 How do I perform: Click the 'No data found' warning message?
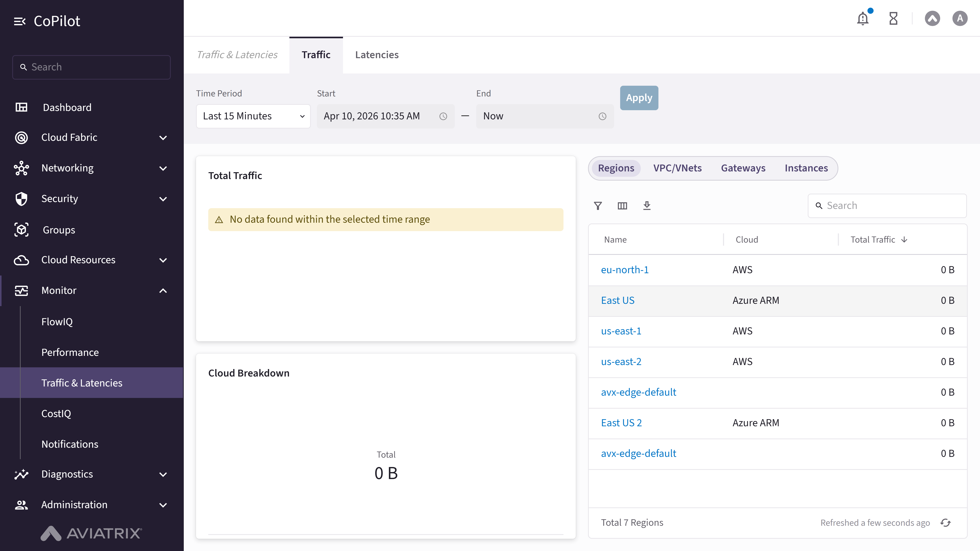[386, 219]
